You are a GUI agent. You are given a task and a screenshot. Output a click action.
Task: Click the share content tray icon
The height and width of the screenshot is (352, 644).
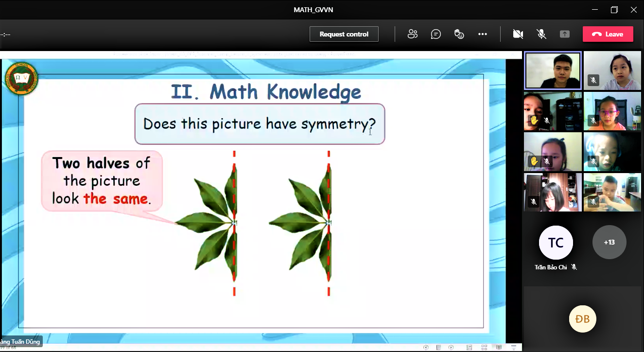tap(564, 34)
